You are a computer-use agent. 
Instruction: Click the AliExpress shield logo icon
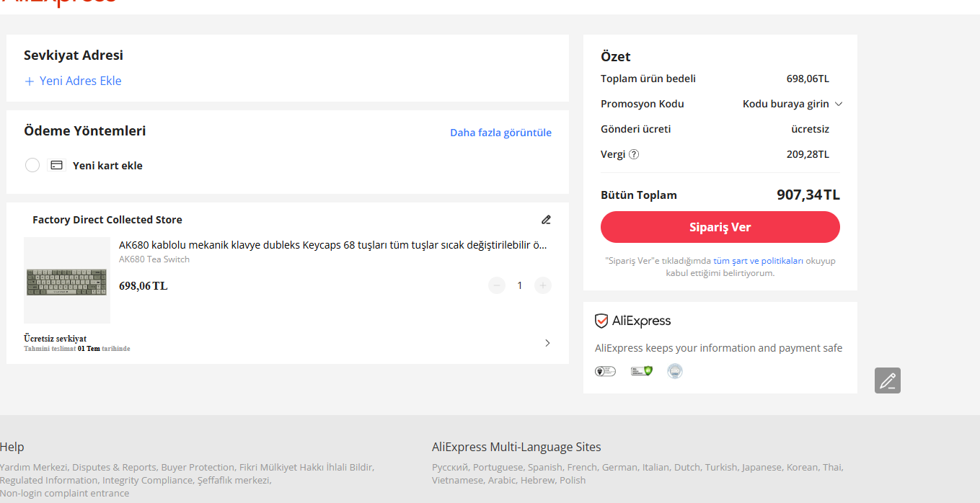point(601,321)
